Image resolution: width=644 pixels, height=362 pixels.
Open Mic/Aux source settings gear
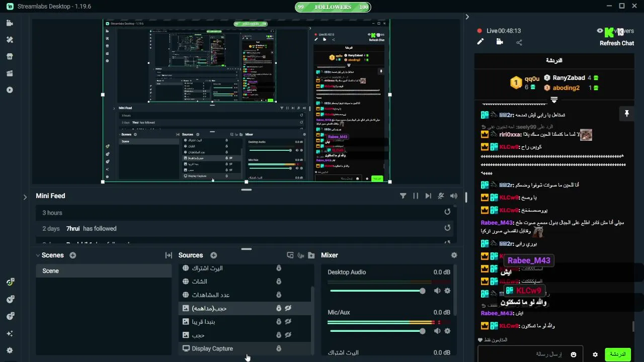pyautogui.click(x=447, y=331)
